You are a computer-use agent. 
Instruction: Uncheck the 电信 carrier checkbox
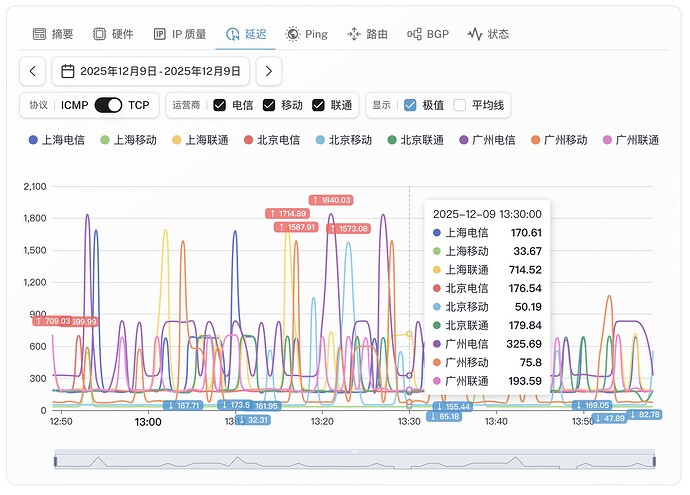point(219,105)
